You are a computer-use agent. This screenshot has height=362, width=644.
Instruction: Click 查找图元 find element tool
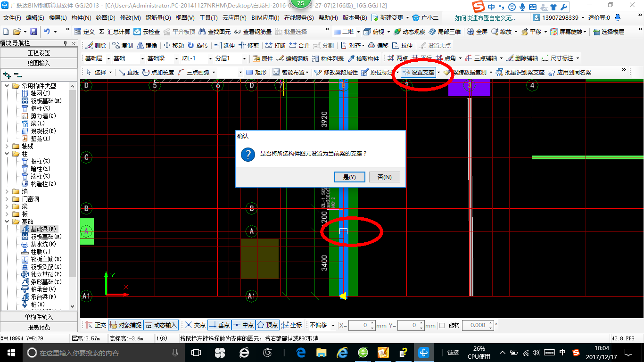[215, 32]
